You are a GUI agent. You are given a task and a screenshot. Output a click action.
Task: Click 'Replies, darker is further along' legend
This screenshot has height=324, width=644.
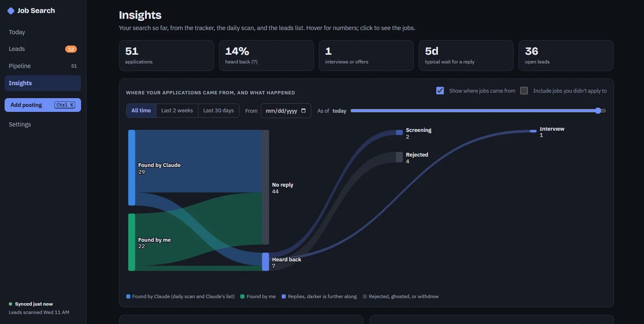(x=319, y=296)
